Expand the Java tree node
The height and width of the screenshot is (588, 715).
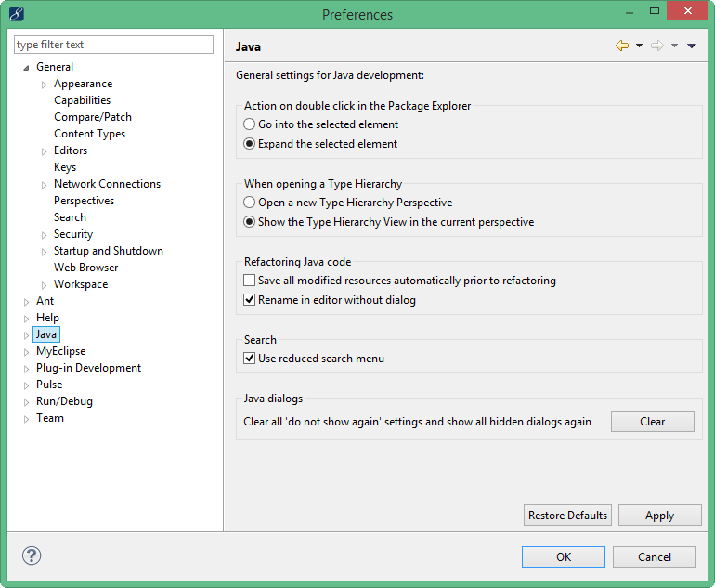tap(26, 335)
